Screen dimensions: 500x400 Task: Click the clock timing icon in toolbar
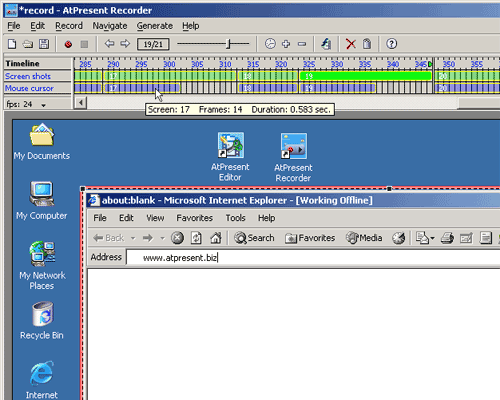(x=270, y=44)
